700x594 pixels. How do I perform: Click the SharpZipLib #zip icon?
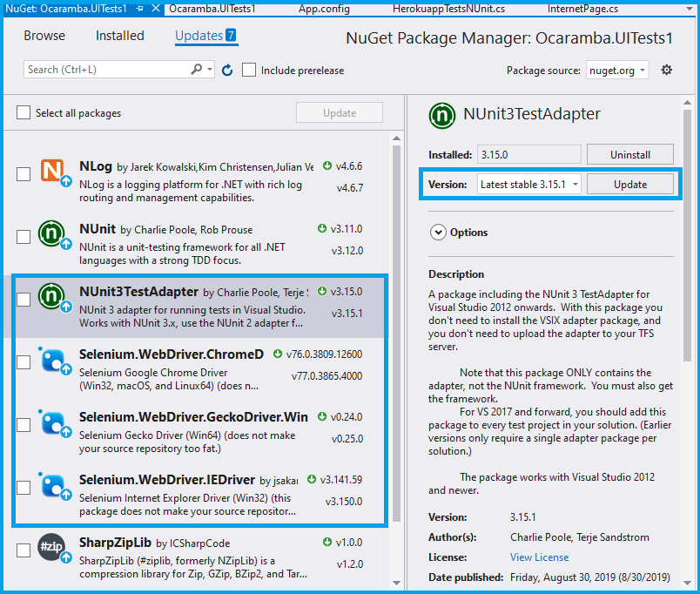tap(50, 547)
